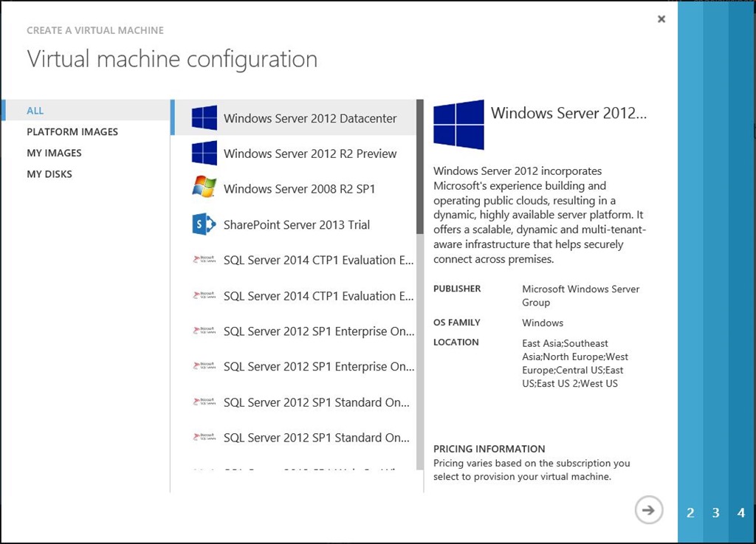Click the SharePoint Server 2013 Trial icon
The image size is (756, 544).
[x=204, y=224]
